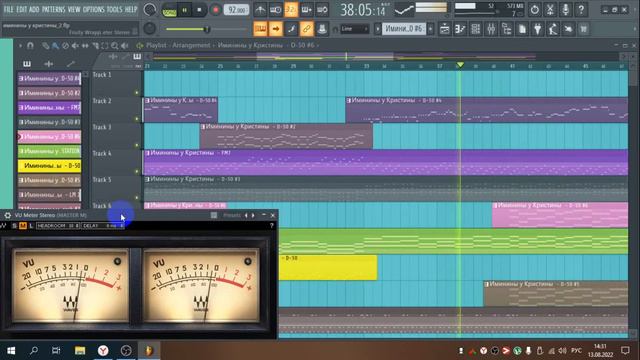
Task: Click the one-click audio recording microphone icon
Action: 565,10
